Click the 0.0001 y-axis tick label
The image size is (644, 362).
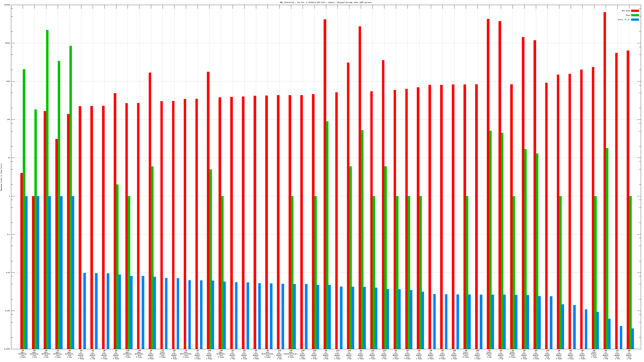point(7,349)
